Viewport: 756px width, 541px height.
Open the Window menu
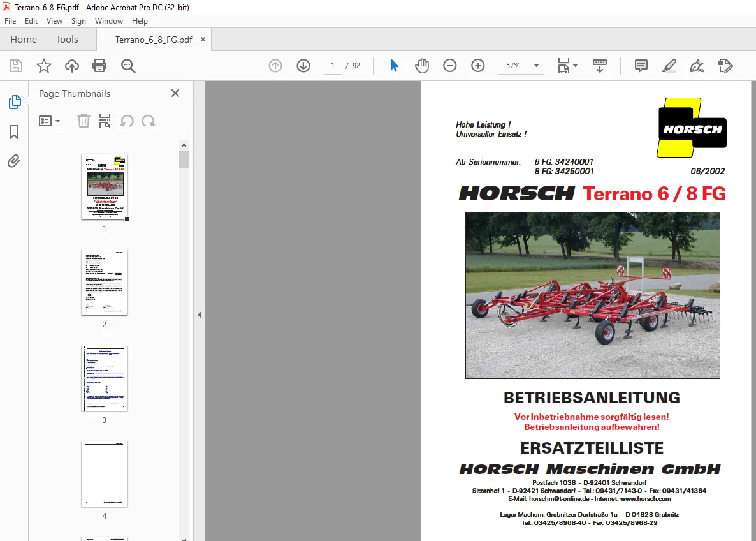click(109, 21)
